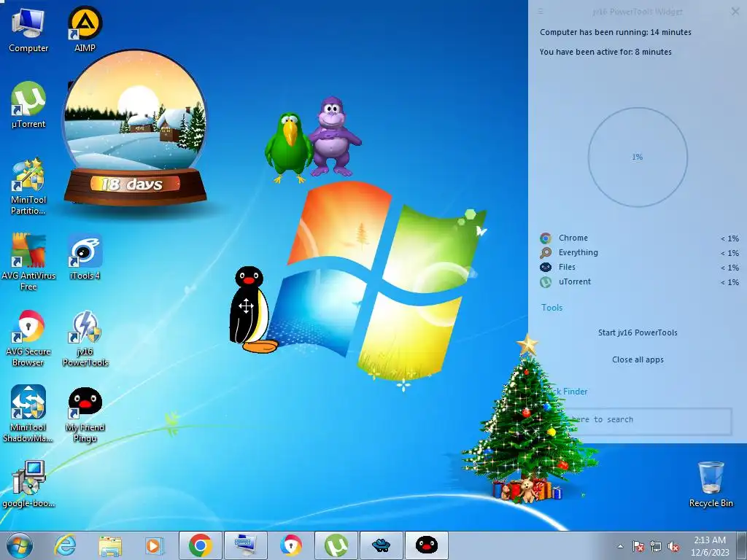Select the Everything process row in the widget

pos(638,252)
